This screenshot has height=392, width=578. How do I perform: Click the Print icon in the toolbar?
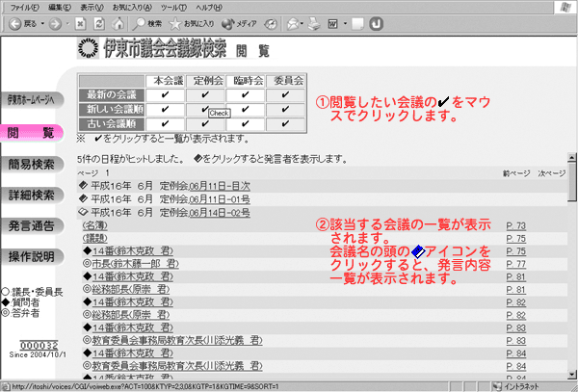click(314, 22)
